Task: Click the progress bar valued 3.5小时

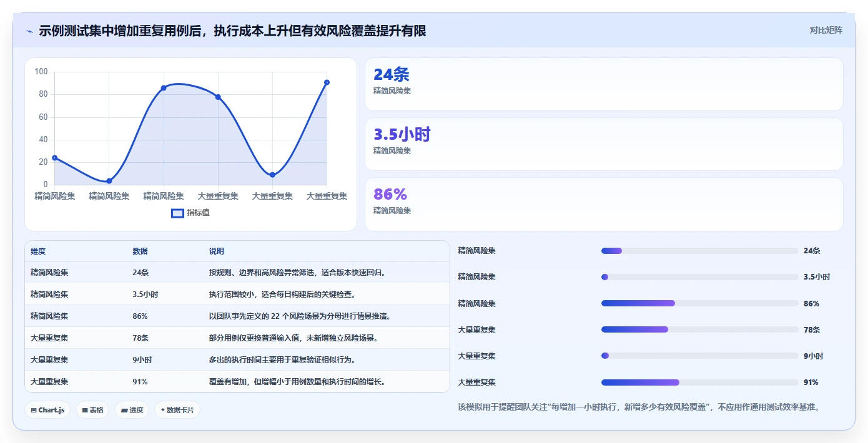Action: [699, 277]
